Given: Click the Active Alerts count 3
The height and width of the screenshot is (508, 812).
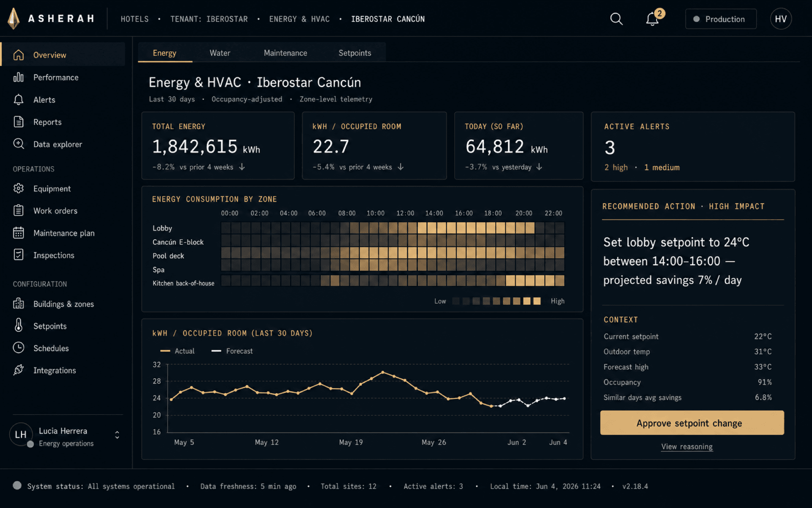Looking at the screenshot, I should [x=609, y=147].
